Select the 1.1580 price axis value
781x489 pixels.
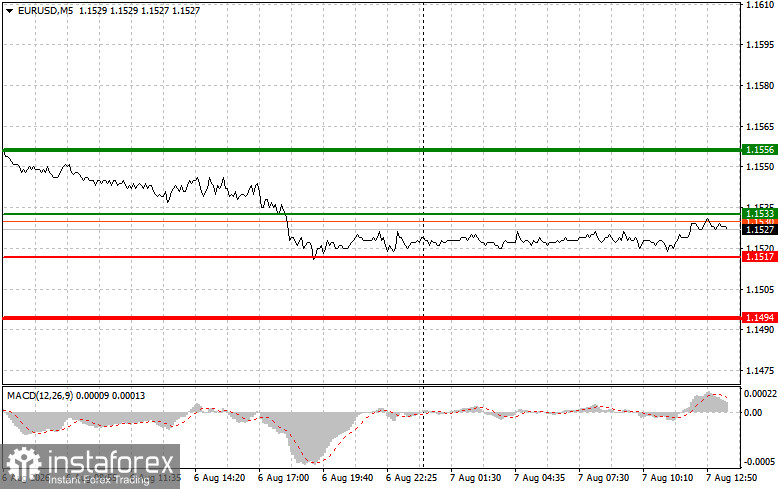pyautogui.click(x=760, y=86)
